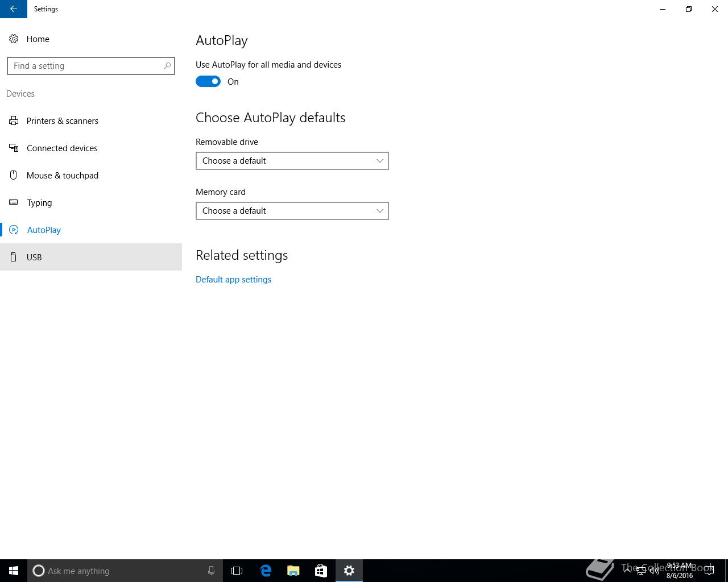This screenshot has height=582, width=728.
Task: Open the Task View taskbar icon
Action: point(237,571)
